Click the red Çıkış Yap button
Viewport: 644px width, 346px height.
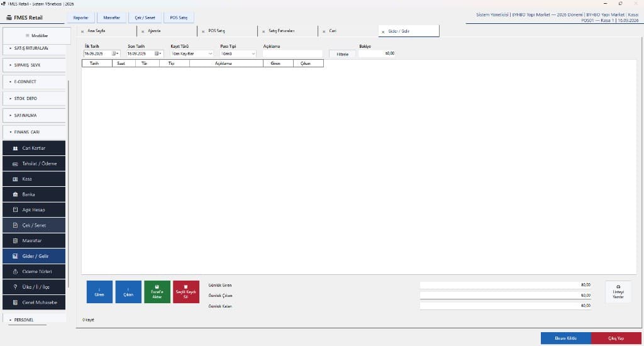pyautogui.click(x=616, y=338)
